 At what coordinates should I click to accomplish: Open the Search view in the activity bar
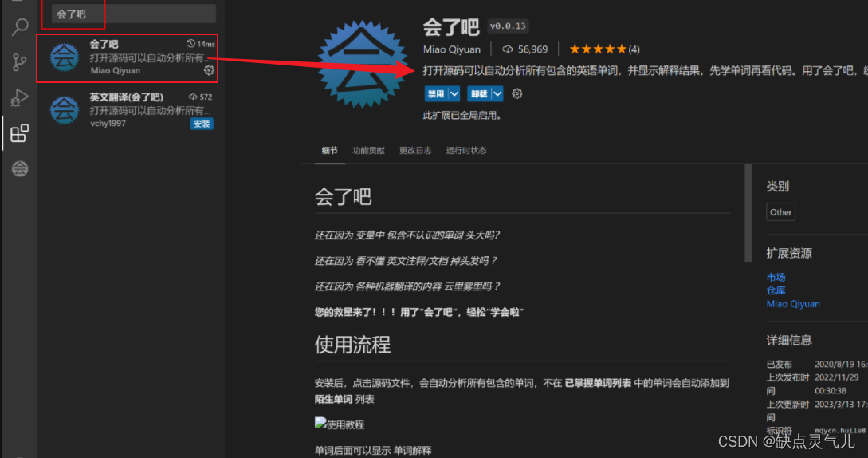point(20,26)
